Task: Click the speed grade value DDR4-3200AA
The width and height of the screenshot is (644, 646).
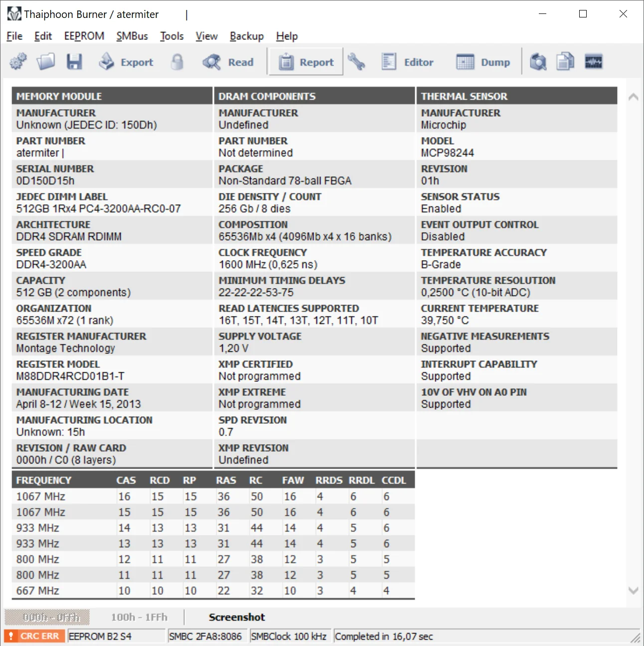Action: (x=51, y=265)
